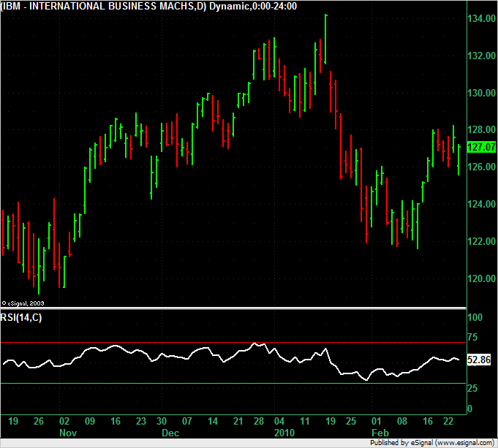
Task: Click the RSI 25 scale label
Action: 472,388
